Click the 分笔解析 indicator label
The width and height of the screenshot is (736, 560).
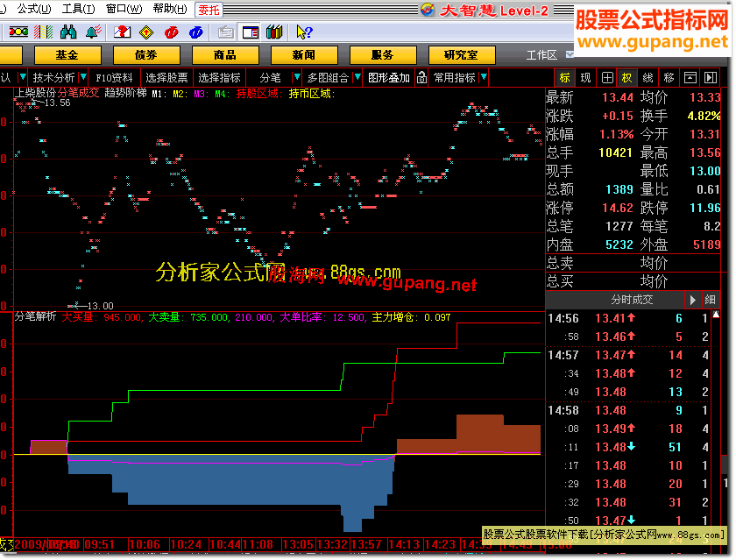tap(35, 317)
